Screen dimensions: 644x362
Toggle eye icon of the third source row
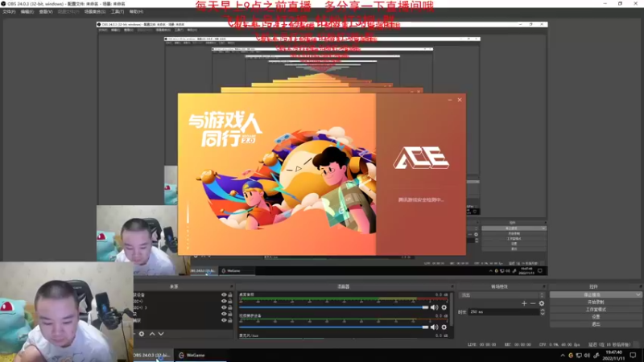coord(224,307)
